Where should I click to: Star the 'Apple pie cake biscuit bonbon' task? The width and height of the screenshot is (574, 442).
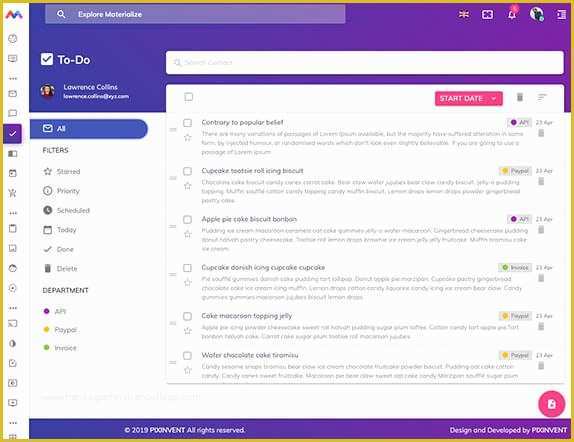click(188, 234)
